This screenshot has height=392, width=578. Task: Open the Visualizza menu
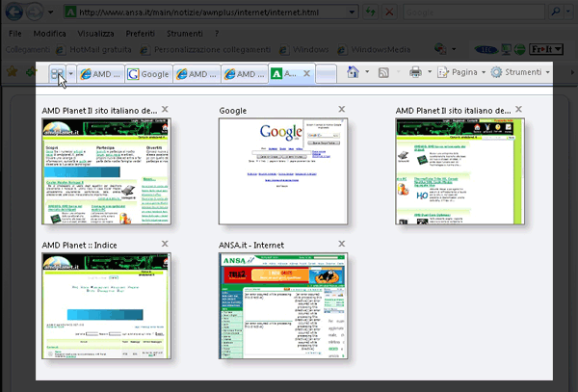pos(95,34)
